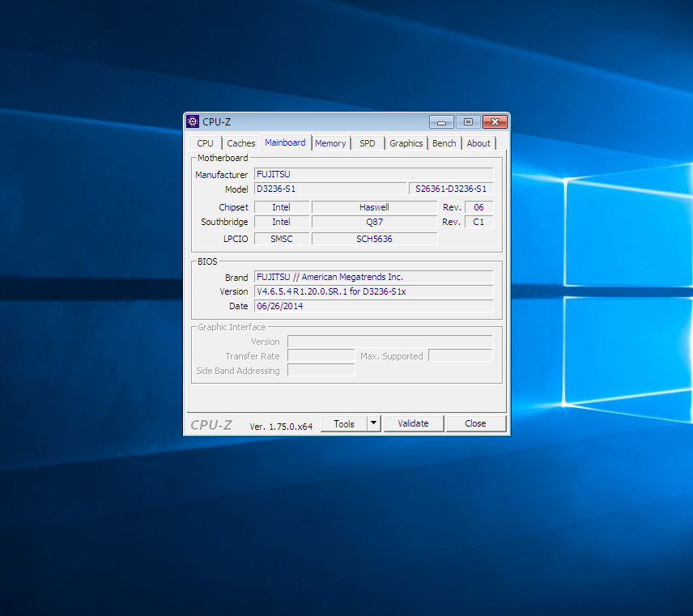Select the Memory tab
The image size is (693, 616).
(330, 143)
